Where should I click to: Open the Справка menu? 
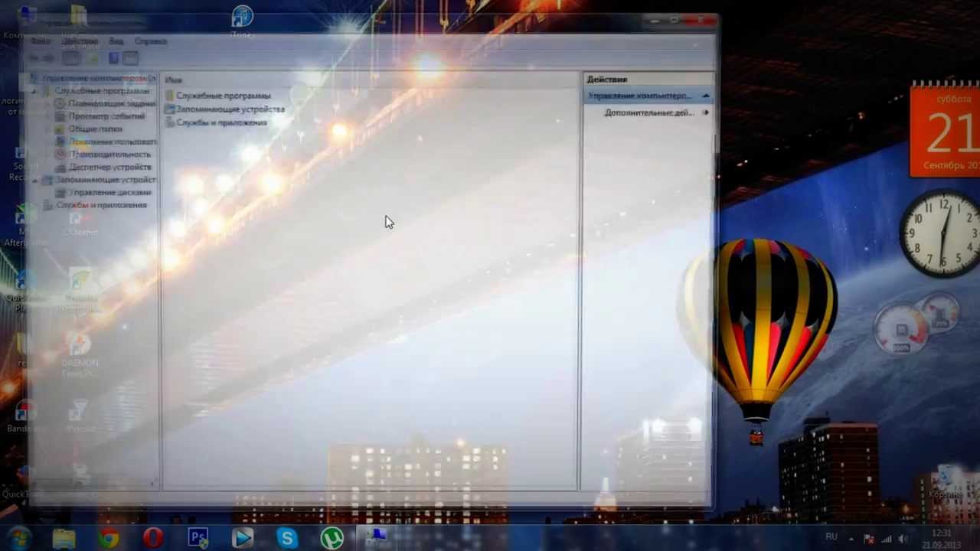[150, 41]
